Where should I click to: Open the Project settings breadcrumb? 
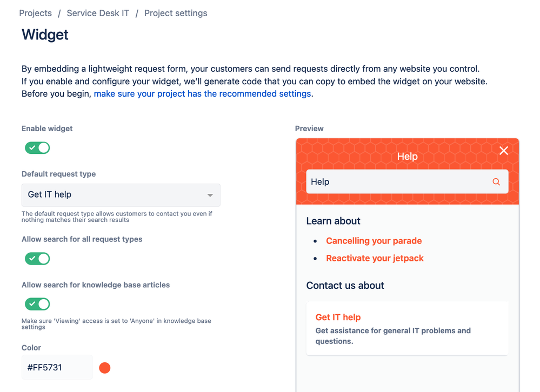176,13
